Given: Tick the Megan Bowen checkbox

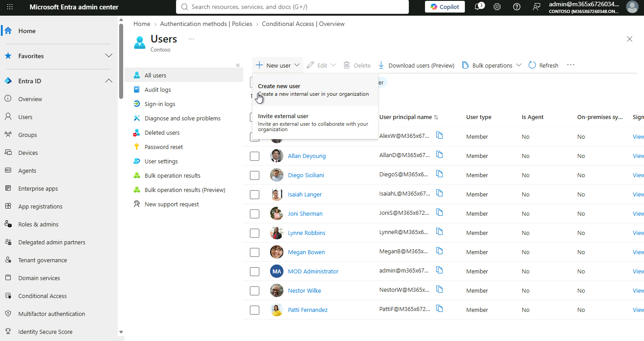Looking at the screenshot, I should [x=254, y=252].
